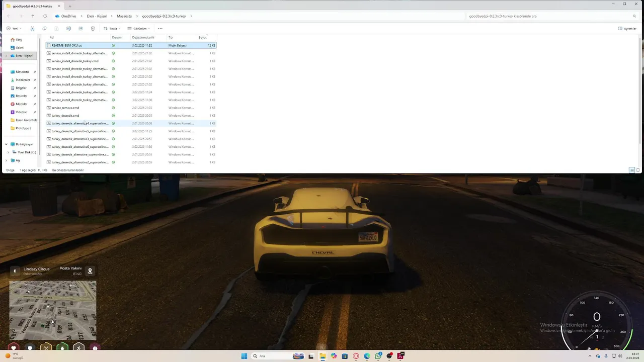
Task: Click the heart health HUD icon
Action: 14,347
